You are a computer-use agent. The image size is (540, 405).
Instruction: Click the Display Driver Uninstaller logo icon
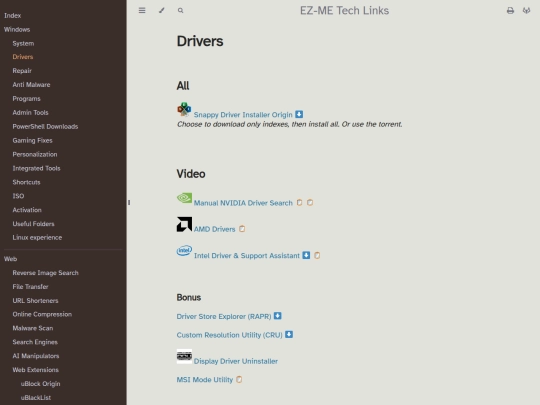184,356
